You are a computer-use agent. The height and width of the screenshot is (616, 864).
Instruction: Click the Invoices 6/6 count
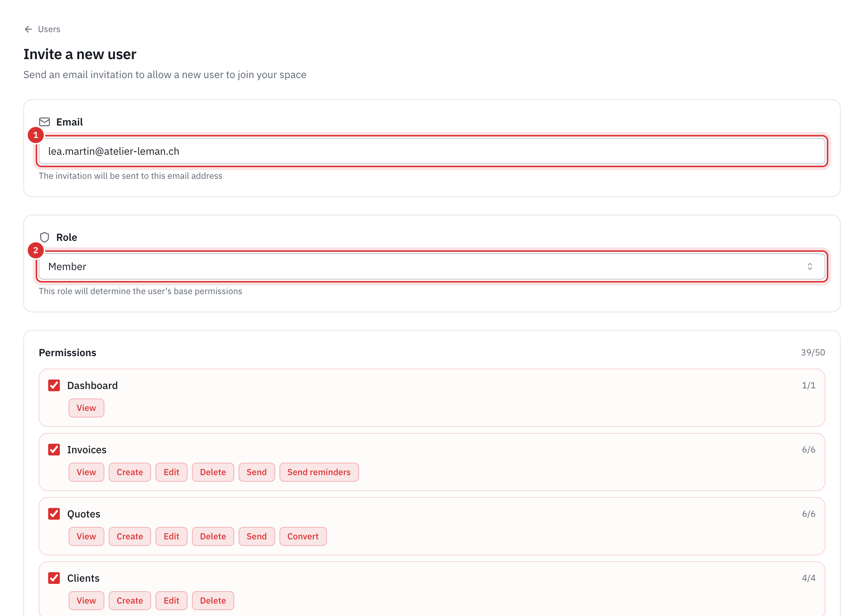808,450
